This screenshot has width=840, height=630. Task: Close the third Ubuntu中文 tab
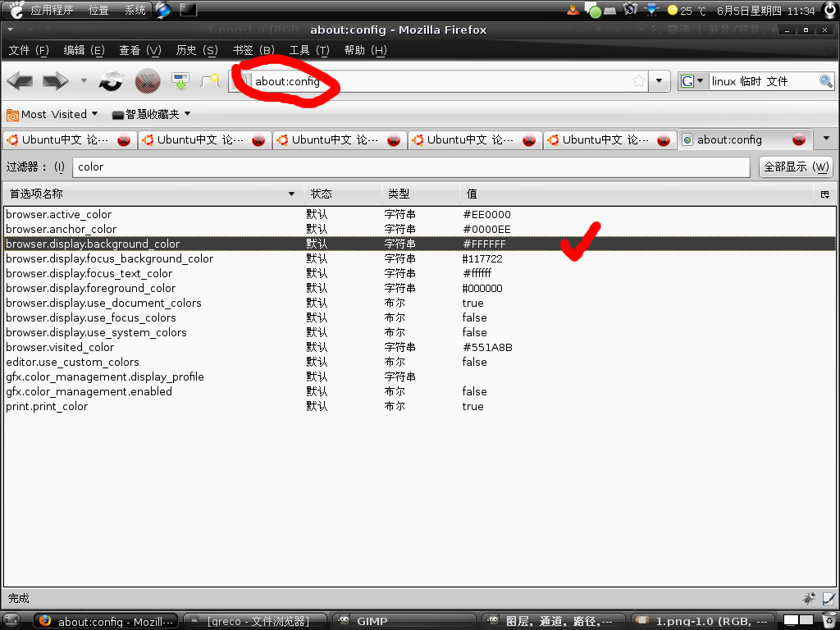click(x=394, y=140)
